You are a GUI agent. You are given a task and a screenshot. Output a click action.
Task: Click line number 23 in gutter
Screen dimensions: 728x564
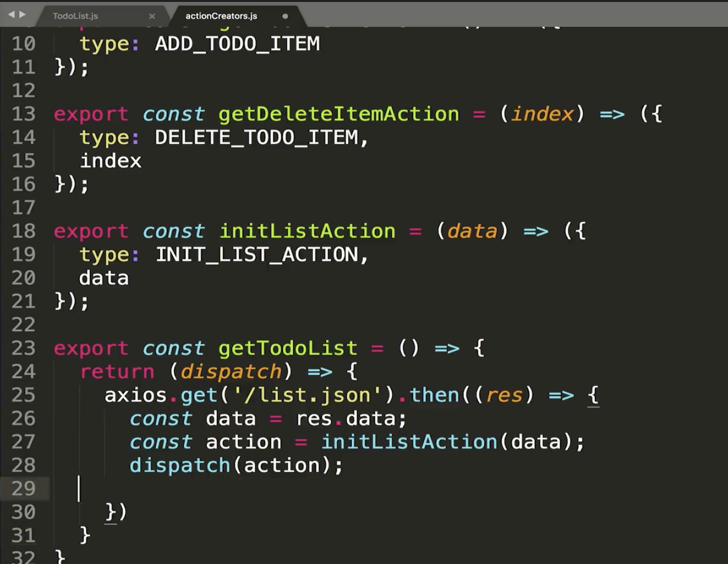coord(23,348)
